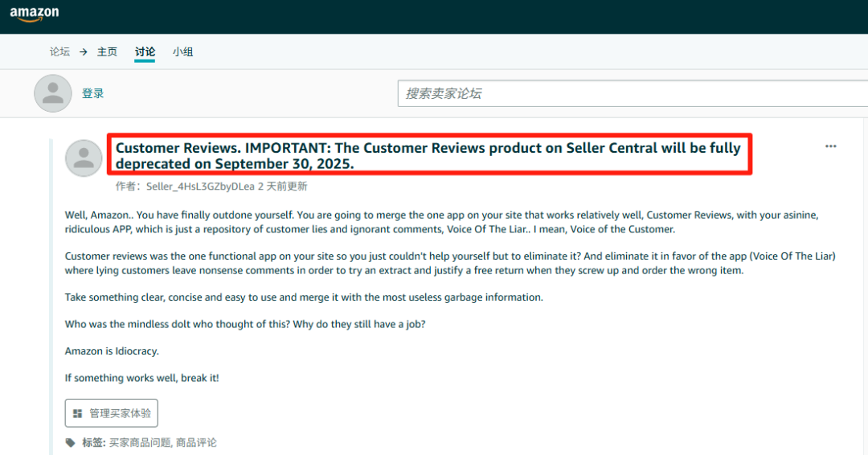Focus the 搜索卖家论坛 search field
The width and height of the screenshot is (868, 455).
(633, 93)
